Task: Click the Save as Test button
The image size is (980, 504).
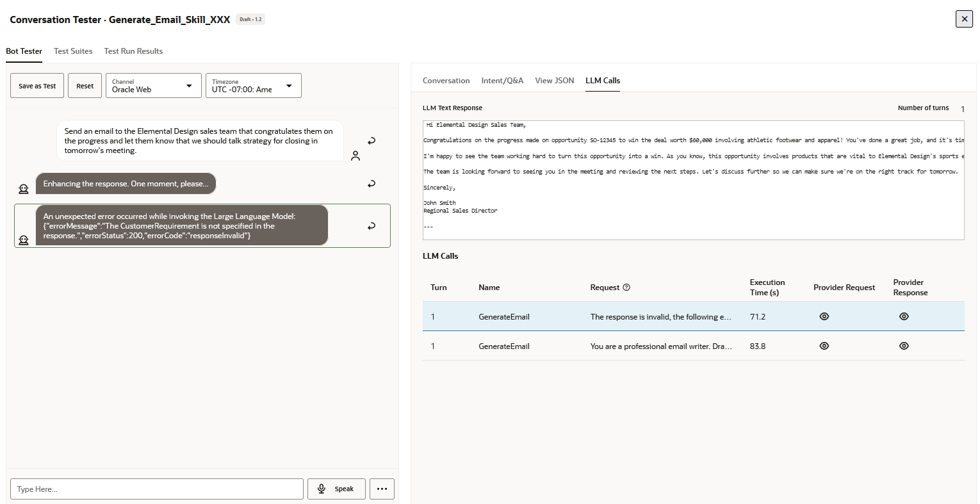Action: [x=37, y=85]
